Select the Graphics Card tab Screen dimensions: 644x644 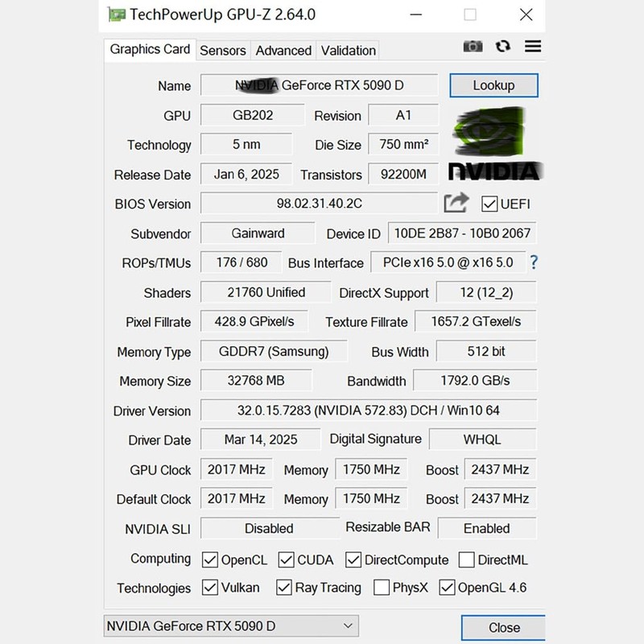coord(150,50)
